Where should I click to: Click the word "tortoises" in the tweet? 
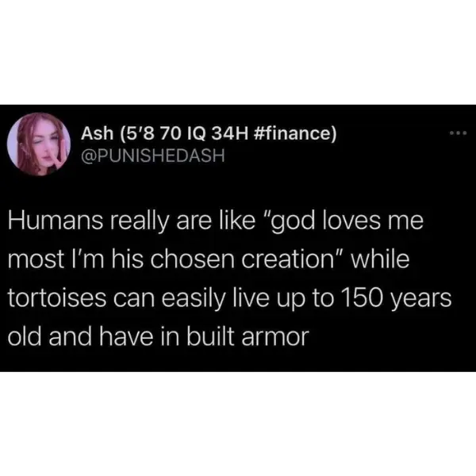point(57,297)
